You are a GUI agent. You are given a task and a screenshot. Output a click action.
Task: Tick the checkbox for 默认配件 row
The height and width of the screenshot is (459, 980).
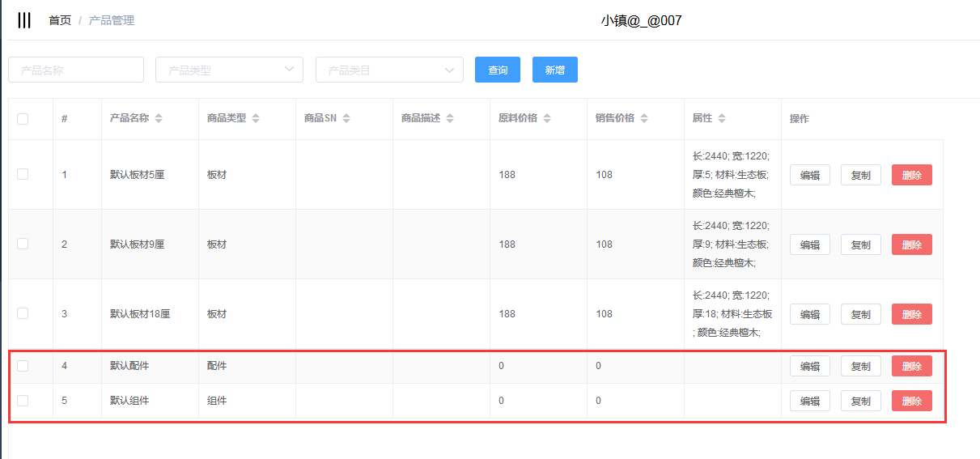pyautogui.click(x=23, y=366)
